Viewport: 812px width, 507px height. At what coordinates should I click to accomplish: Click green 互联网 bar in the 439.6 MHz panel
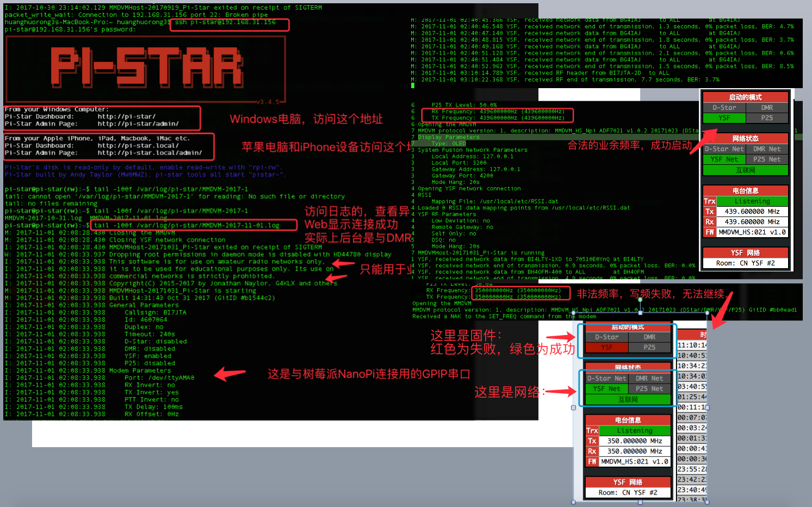coord(746,170)
